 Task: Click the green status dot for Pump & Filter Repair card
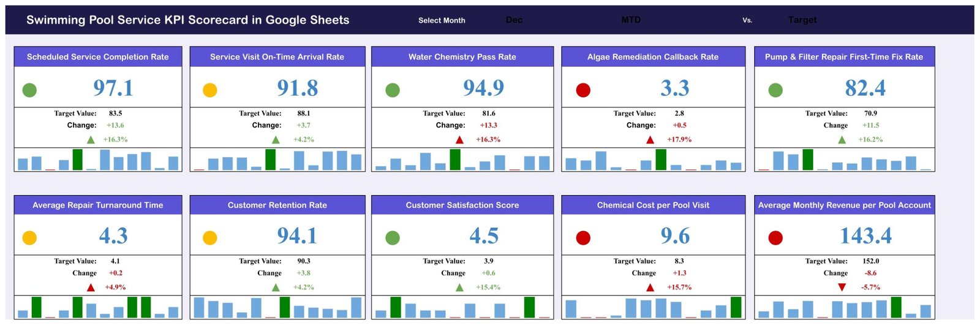[775, 90]
